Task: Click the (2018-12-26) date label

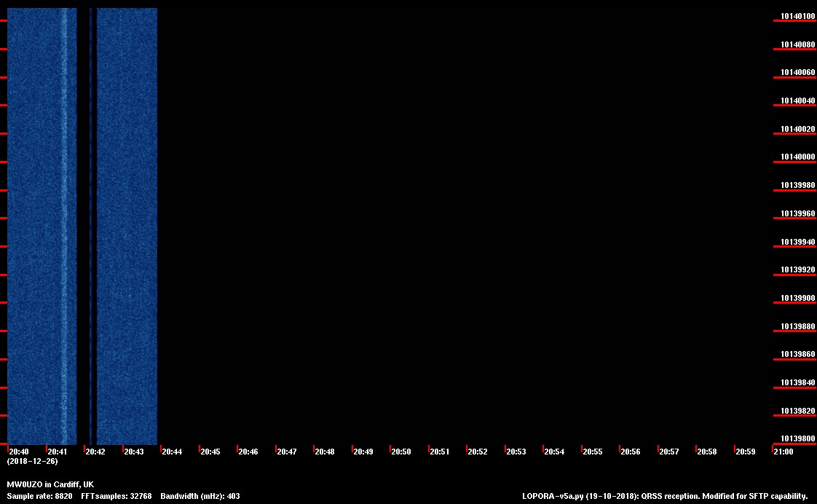Action: [32, 461]
